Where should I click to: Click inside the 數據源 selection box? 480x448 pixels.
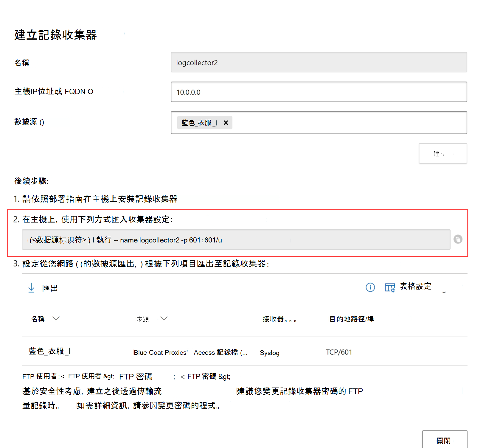[319, 123]
